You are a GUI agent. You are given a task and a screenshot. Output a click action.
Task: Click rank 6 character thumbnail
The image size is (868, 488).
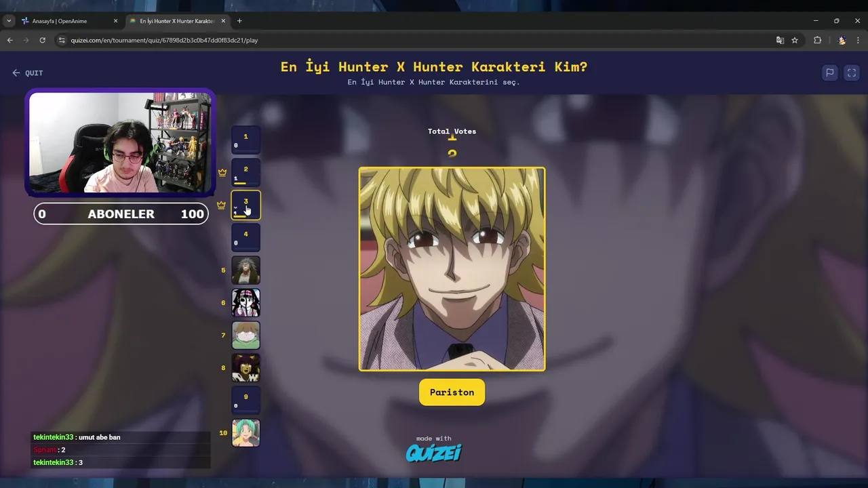[x=245, y=303]
